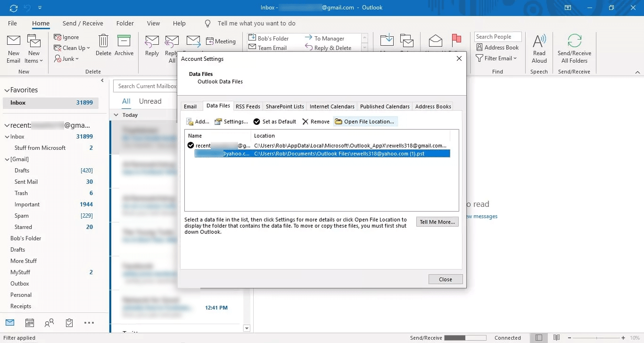Viewport: 644px width, 343px height.
Task: Collapse the Today message group
Action: [x=116, y=115]
